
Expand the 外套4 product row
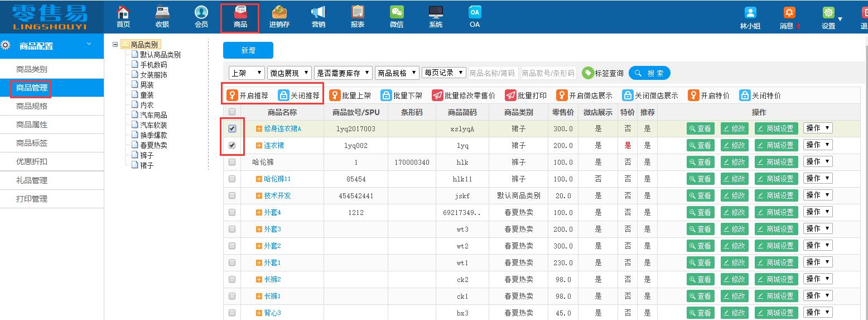(259, 212)
